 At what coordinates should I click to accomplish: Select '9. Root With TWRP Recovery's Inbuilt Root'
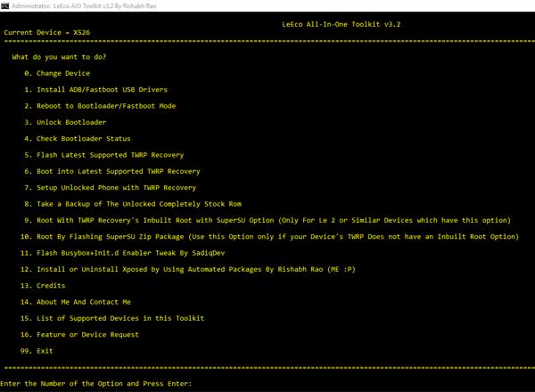coord(267,221)
